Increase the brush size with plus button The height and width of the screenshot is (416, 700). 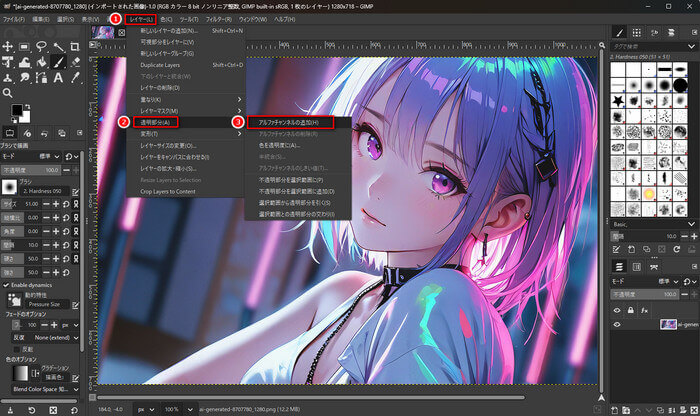point(56,204)
